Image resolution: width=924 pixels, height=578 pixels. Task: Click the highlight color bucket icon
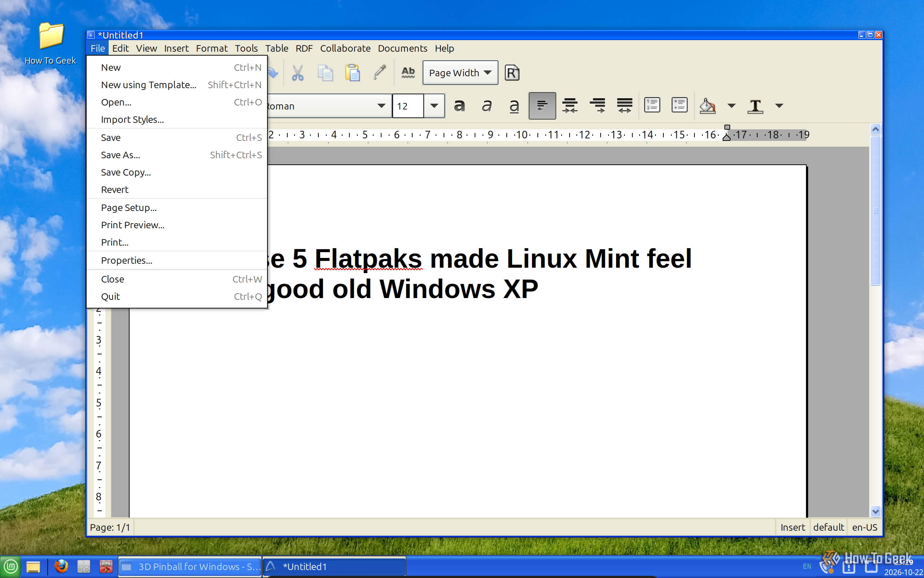[707, 105]
